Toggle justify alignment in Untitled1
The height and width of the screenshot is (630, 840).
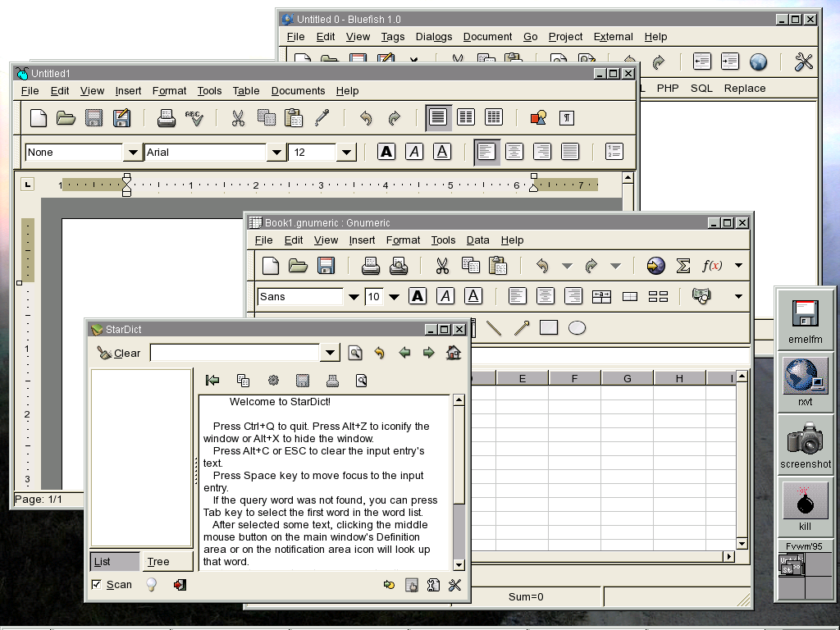570,152
